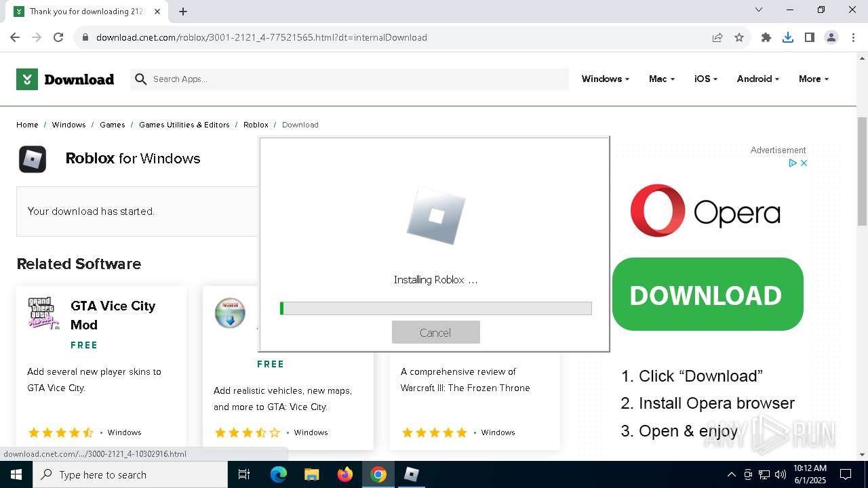868x488 pixels.
Task: Click Warcraft III review description text
Action: point(465,380)
